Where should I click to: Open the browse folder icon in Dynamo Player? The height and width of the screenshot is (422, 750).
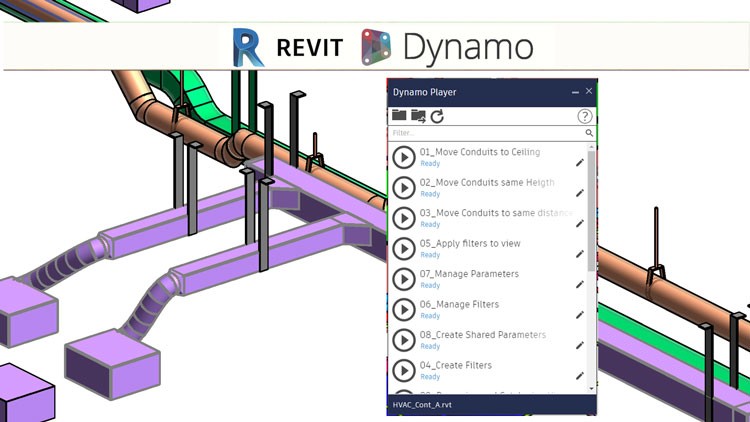click(399, 115)
